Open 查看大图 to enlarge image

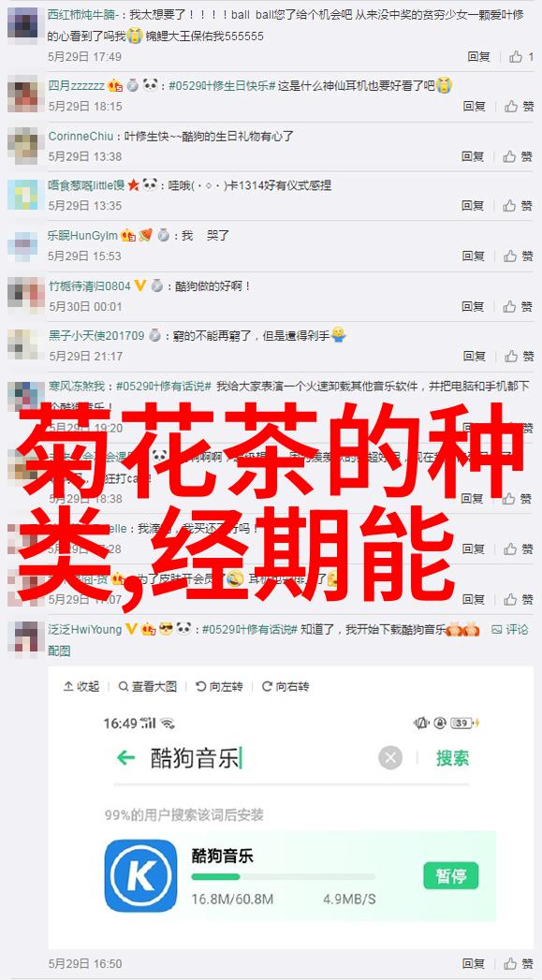(148, 686)
